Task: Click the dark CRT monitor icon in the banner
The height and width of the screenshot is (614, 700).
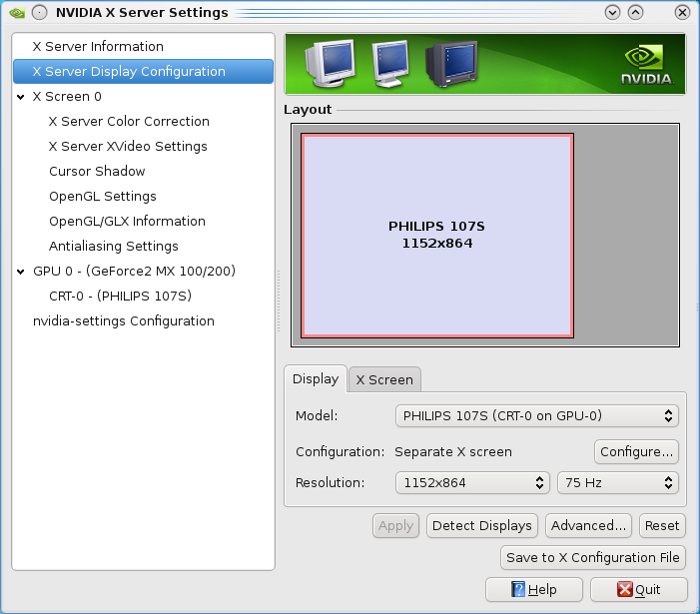Action: pos(452,65)
